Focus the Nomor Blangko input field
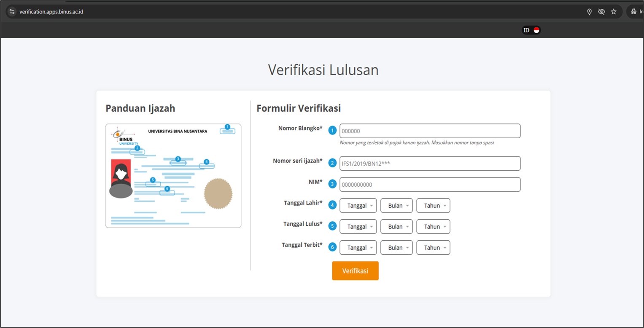The width and height of the screenshot is (644, 328). click(x=429, y=131)
